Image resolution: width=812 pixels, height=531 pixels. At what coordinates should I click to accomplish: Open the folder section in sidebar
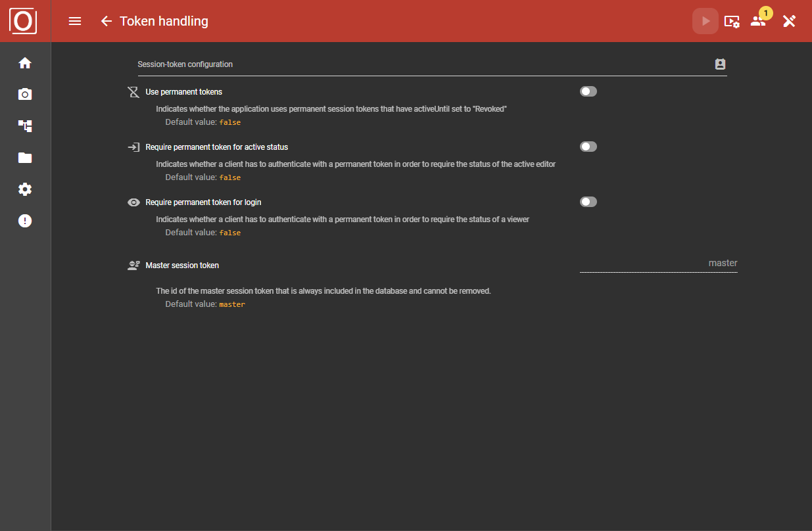(x=25, y=158)
